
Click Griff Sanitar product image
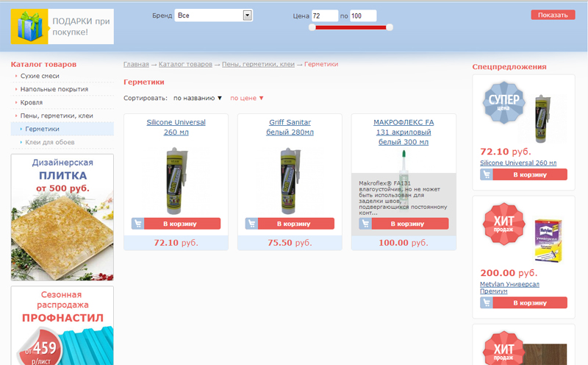pos(290,181)
